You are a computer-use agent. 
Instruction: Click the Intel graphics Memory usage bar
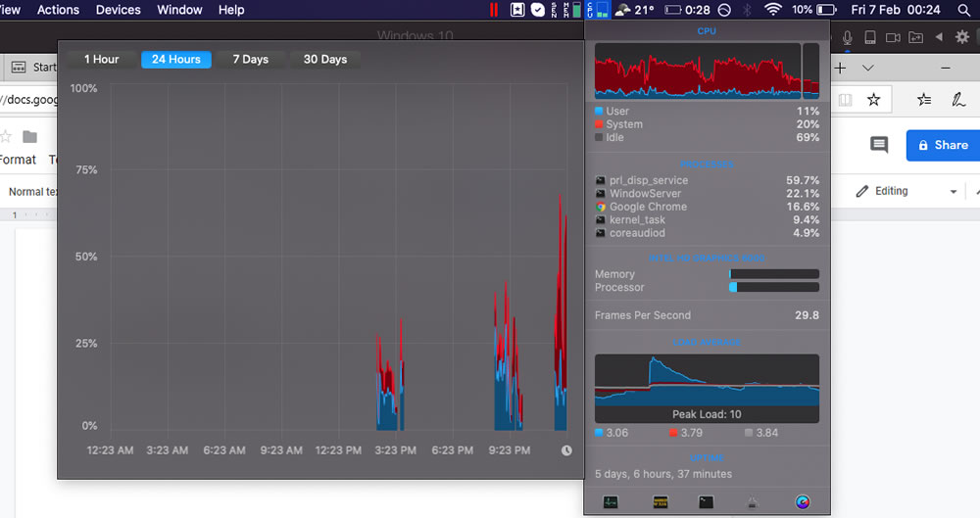coord(774,274)
